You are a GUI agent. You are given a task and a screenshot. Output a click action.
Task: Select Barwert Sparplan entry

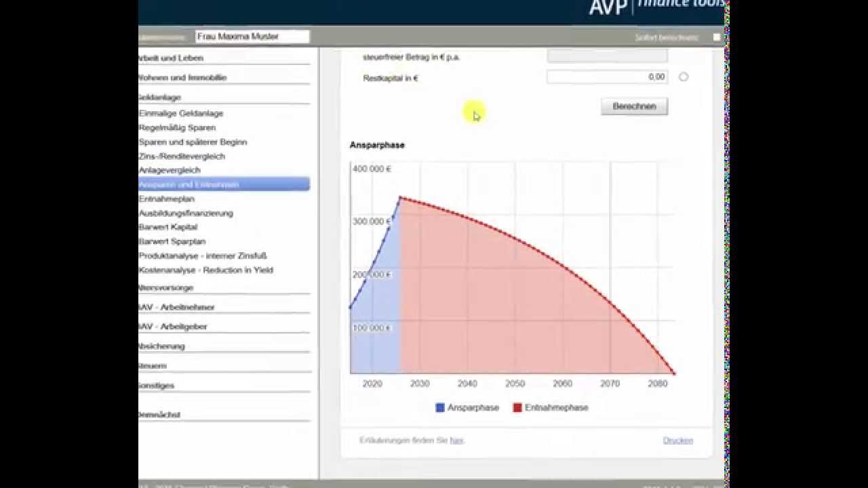(172, 242)
